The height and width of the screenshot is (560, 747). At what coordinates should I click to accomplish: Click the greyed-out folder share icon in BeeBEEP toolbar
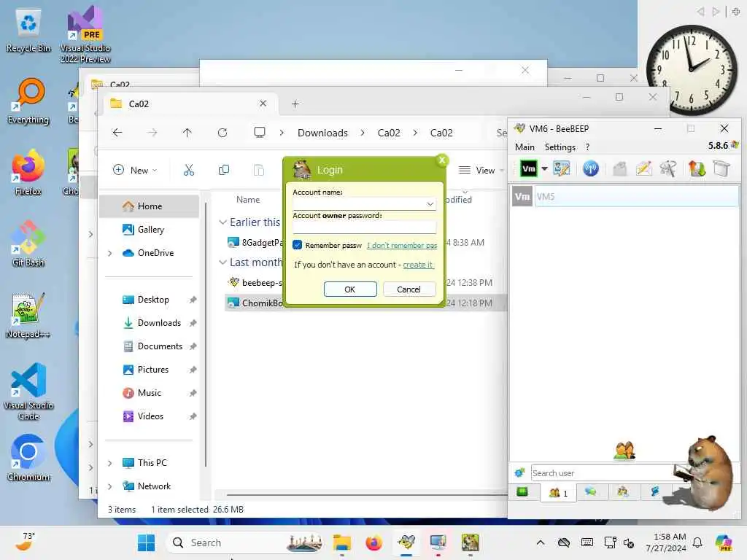(619, 168)
